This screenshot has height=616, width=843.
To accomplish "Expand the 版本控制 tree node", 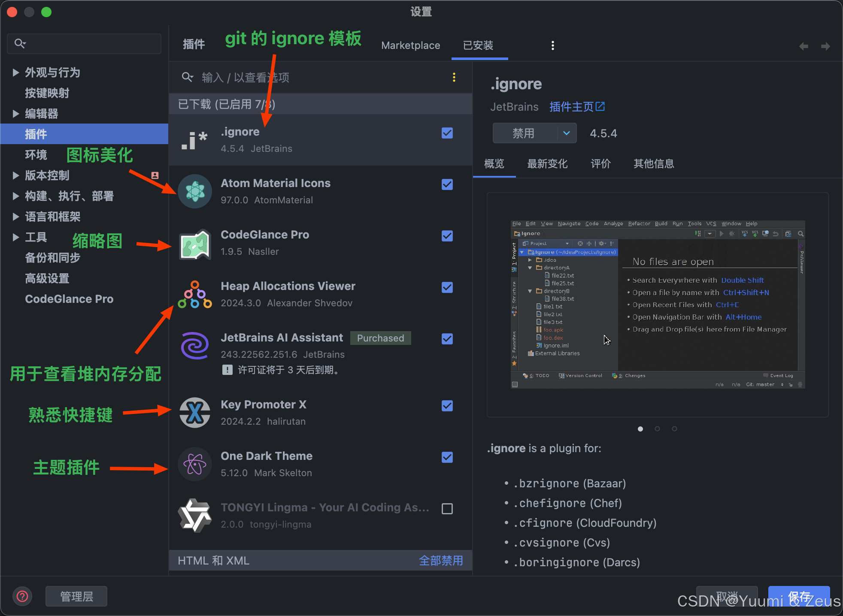I will [x=16, y=175].
